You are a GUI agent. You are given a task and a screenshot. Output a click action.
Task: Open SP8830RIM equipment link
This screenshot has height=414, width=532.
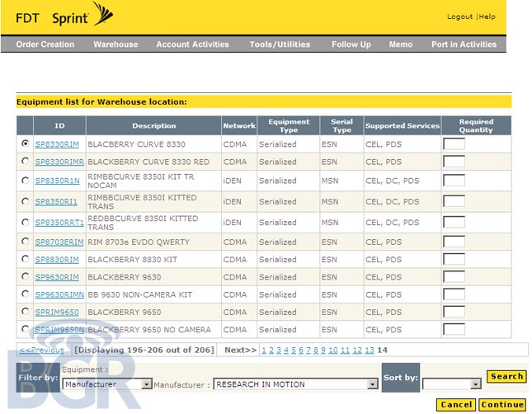[x=57, y=260]
